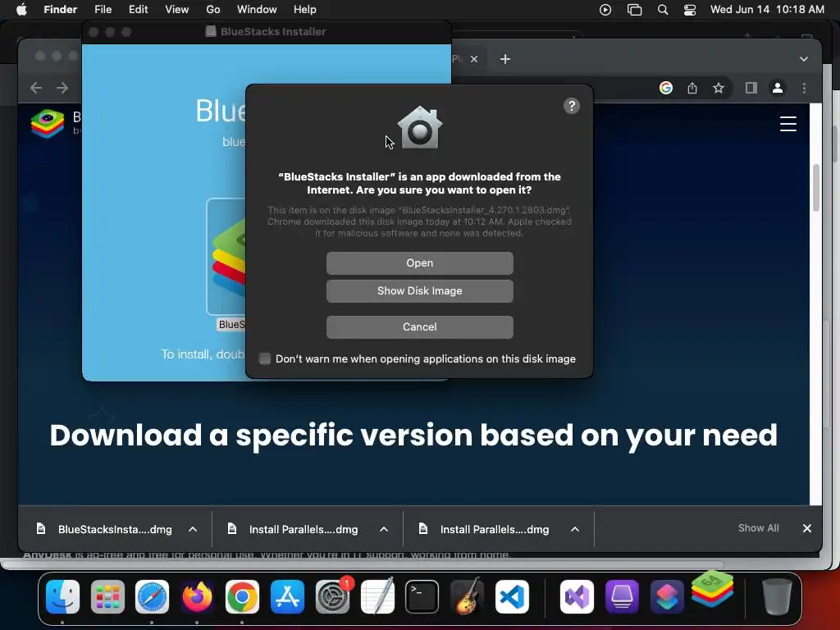Open the File menu
This screenshot has width=840, height=630.
(x=103, y=10)
